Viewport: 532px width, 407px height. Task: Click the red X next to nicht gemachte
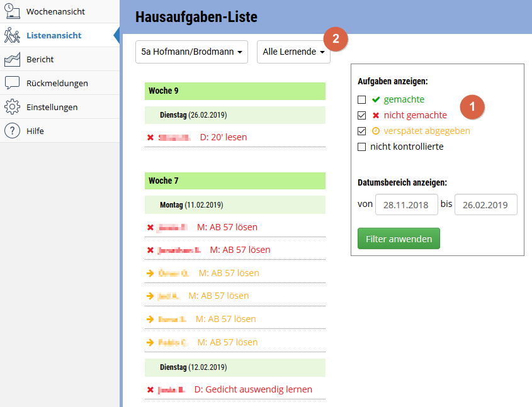point(376,116)
